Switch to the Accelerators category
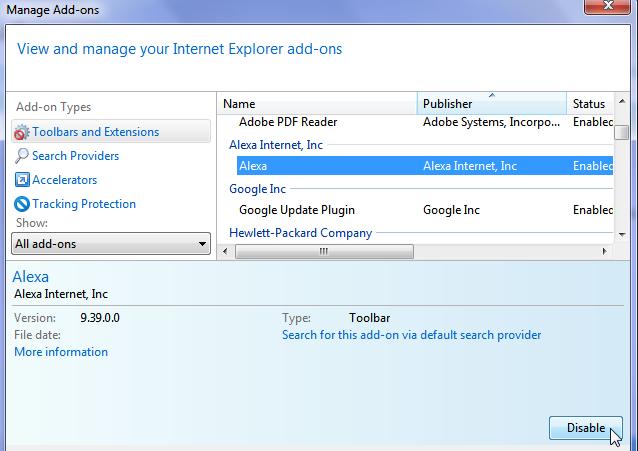 coord(64,180)
